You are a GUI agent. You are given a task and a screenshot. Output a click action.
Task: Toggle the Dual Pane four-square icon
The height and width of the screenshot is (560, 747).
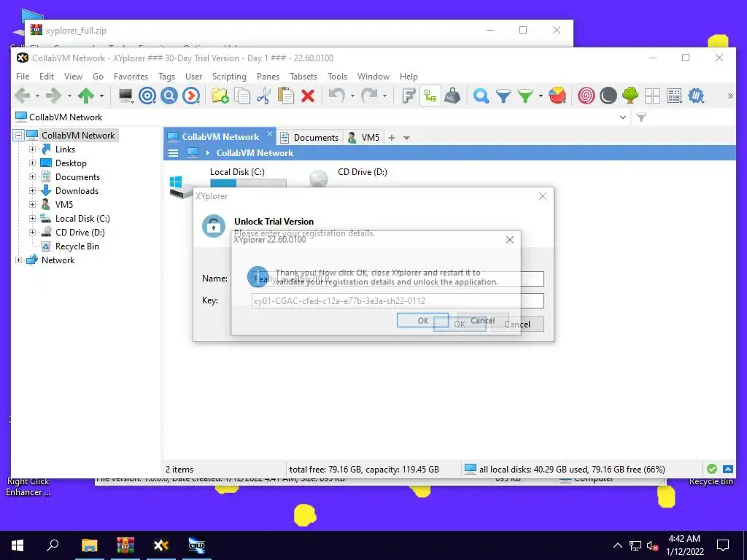652,96
